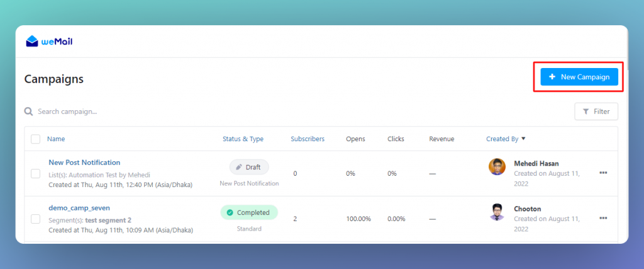Click the green check icon in the Completed badge
This screenshot has height=269, width=644.
click(x=230, y=213)
